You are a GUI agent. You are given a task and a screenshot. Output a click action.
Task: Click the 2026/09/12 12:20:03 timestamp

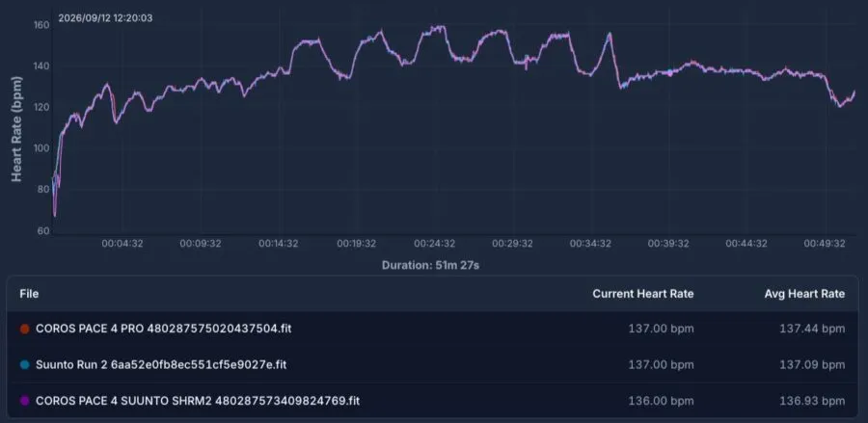(x=105, y=18)
